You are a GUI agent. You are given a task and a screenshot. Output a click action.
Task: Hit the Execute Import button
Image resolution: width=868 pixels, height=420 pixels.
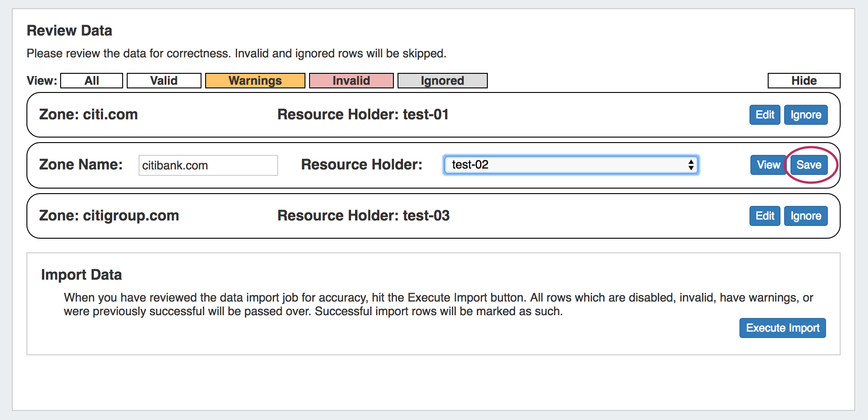click(782, 328)
